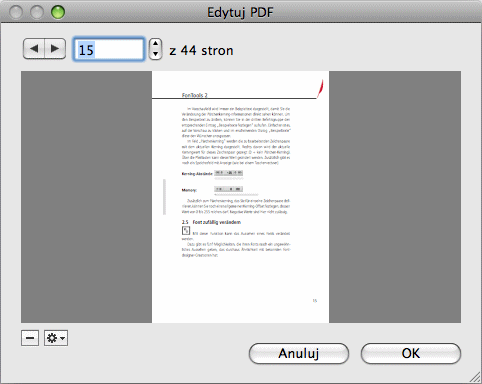Image resolution: width=482 pixels, height=384 pixels.
Task: Click the "z 44 stron" page count label
Action: tap(201, 51)
